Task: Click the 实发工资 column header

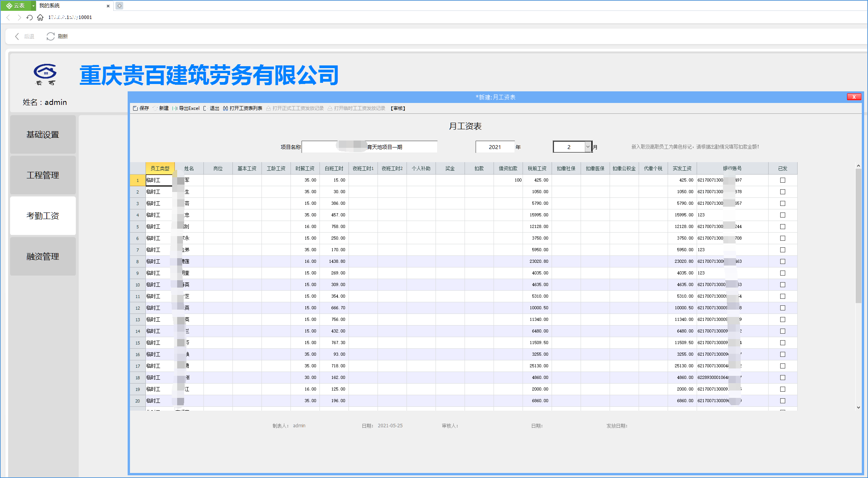Action: click(682, 168)
